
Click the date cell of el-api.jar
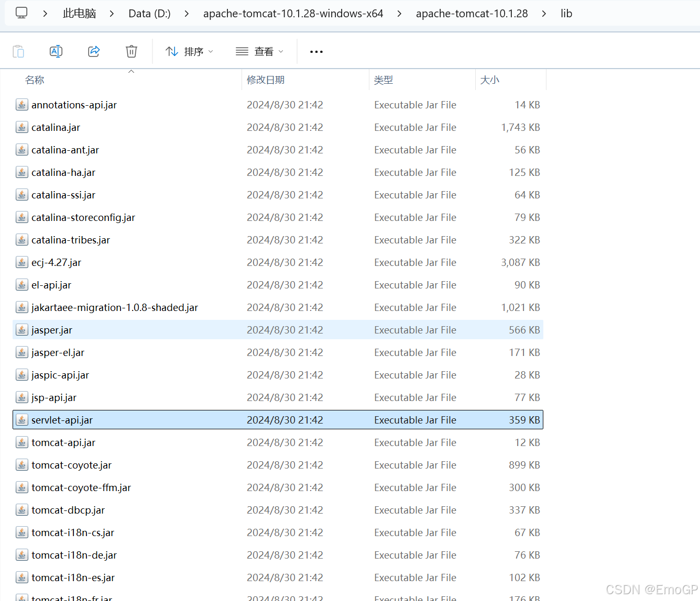click(x=285, y=285)
